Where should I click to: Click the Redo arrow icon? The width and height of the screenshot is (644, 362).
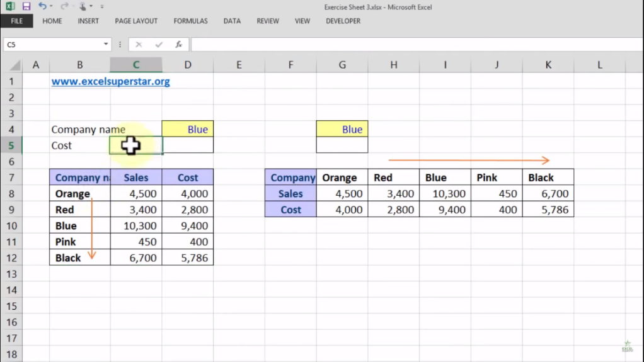tap(64, 6)
